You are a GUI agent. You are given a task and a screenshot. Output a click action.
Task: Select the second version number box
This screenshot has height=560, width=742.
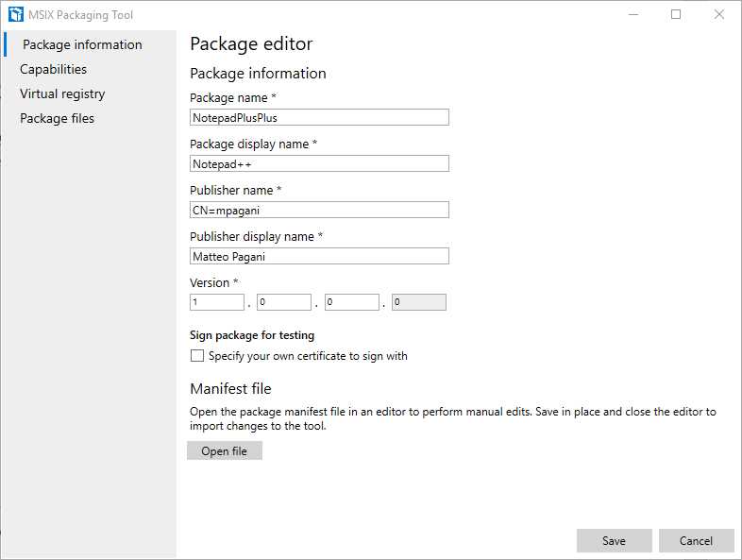pos(284,302)
